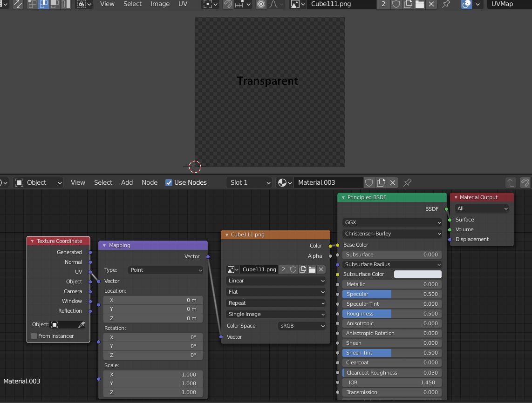Open overlays options dropdown arrow
This screenshot has width=532, height=403.
coord(477,4)
